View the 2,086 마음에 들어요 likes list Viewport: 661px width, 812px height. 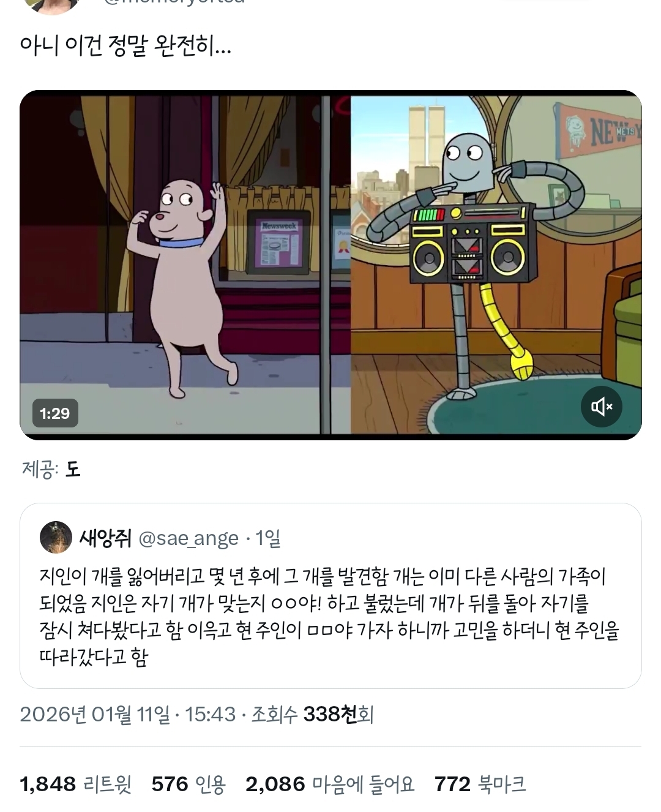[x=330, y=784]
